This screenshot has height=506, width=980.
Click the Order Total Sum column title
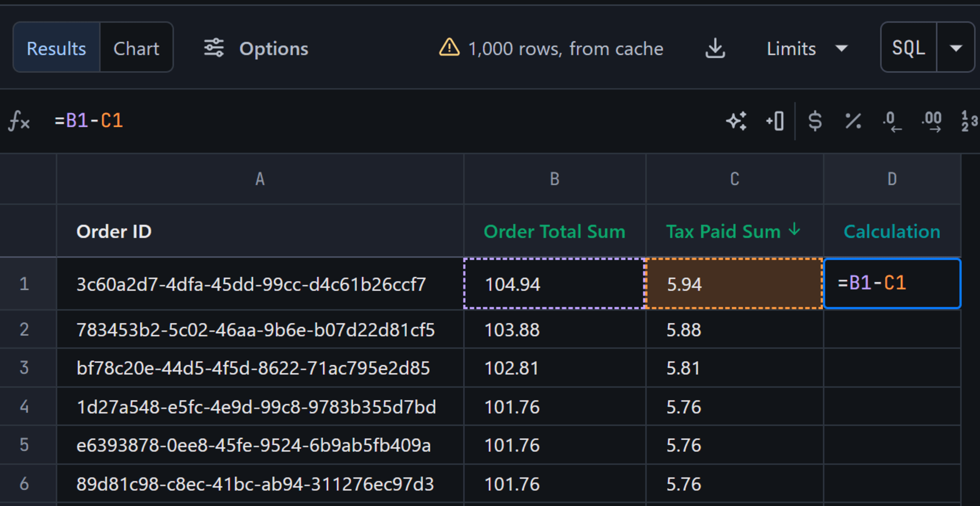(x=554, y=231)
